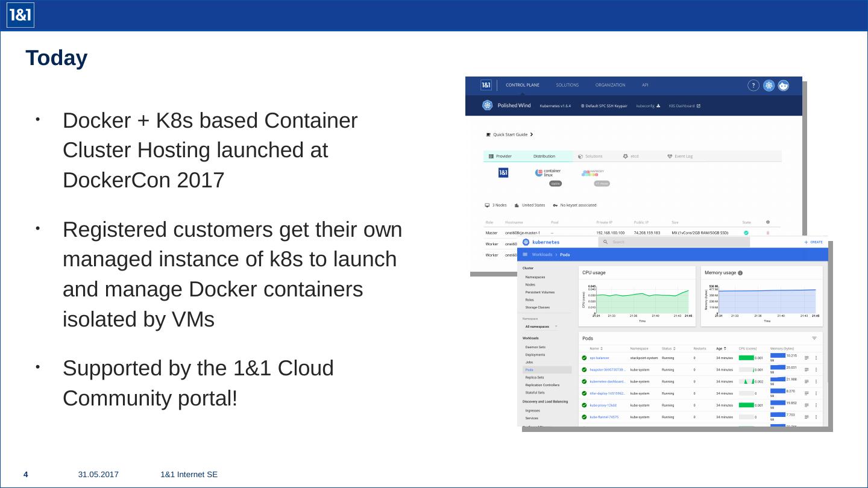View logs for the kube-flannel-74575 pod

point(807,417)
